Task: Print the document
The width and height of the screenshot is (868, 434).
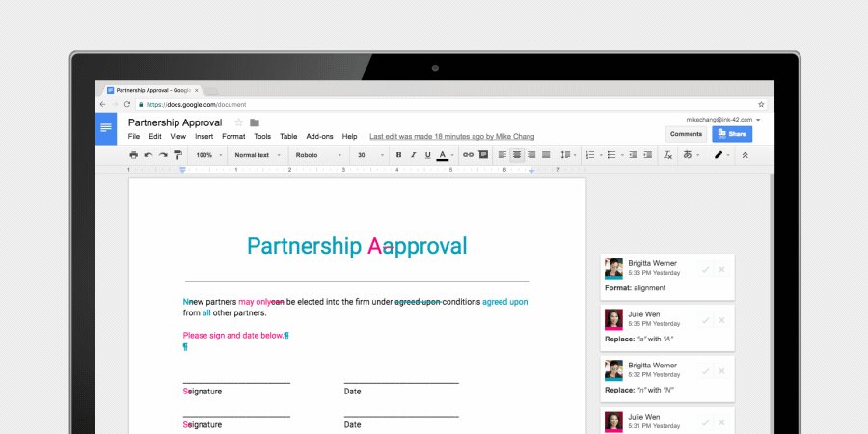Action: coord(133,155)
